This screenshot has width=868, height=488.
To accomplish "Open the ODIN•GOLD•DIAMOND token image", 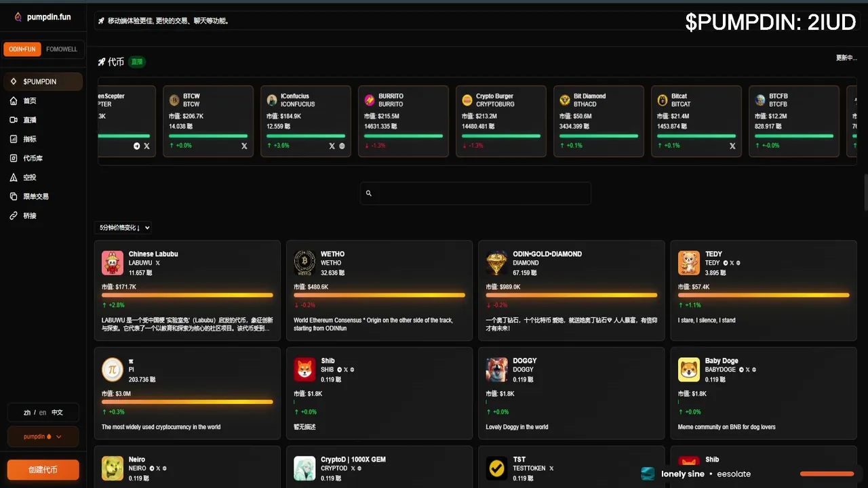I will point(497,262).
